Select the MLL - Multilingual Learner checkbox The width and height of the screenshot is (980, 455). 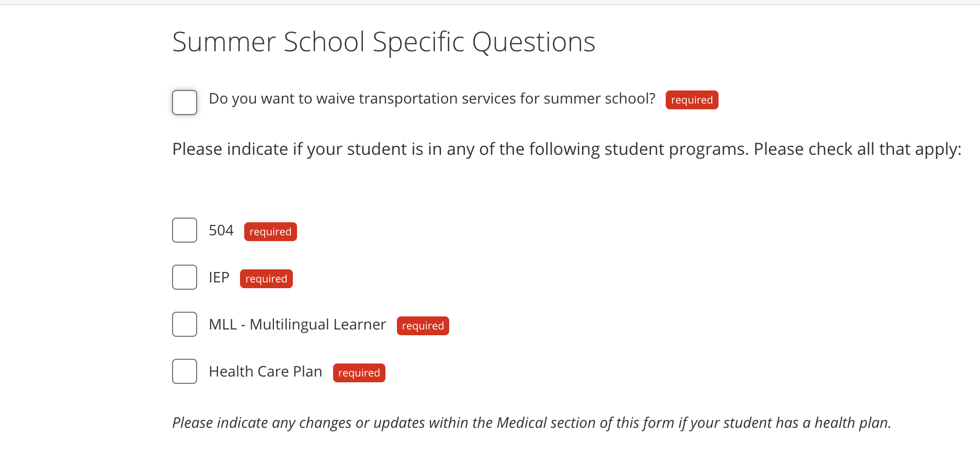click(185, 324)
